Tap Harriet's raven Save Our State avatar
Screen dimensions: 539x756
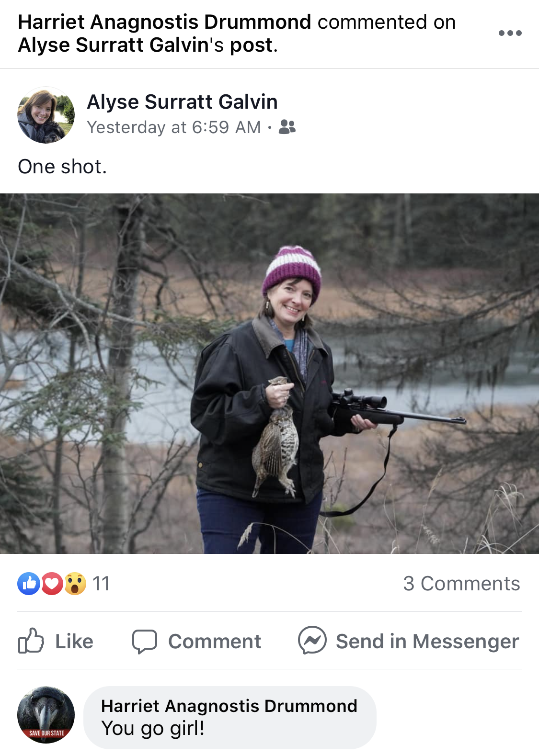(46, 715)
